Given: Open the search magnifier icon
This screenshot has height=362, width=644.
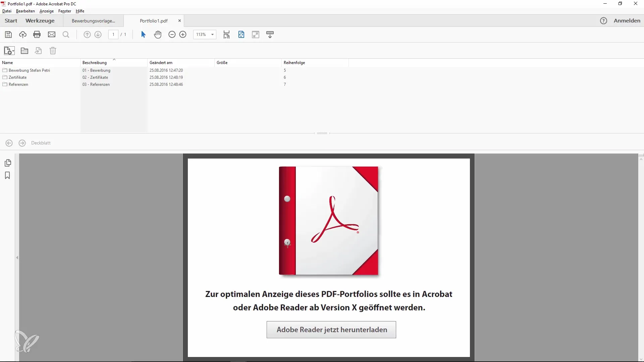Looking at the screenshot, I should click(x=66, y=35).
